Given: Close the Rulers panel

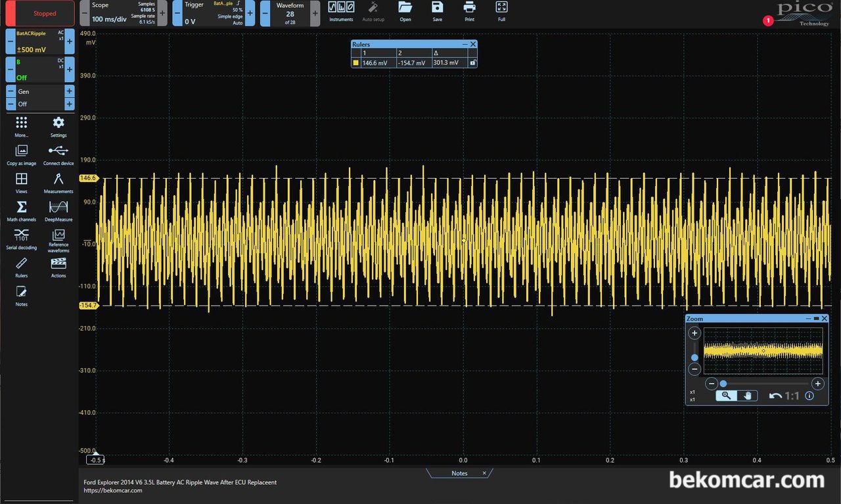Looking at the screenshot, I should [472, 44].
